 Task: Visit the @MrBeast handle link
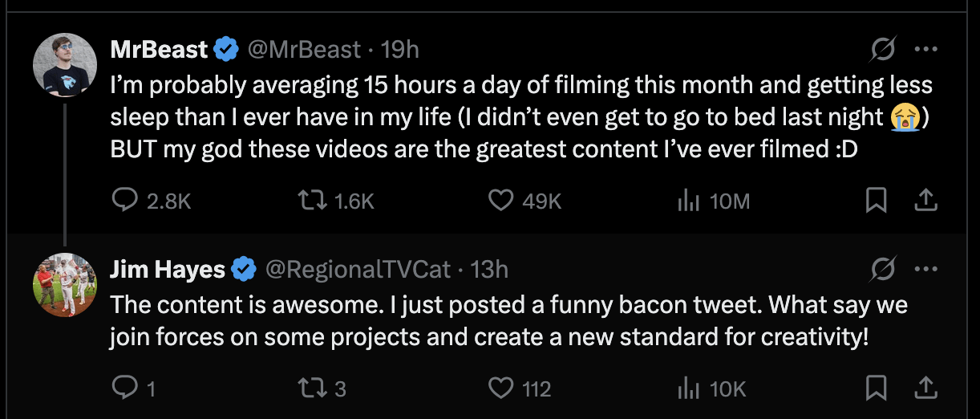[303, 50]
